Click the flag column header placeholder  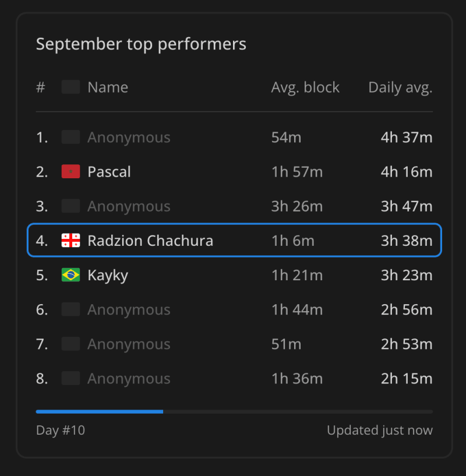[x=70, y=87]
